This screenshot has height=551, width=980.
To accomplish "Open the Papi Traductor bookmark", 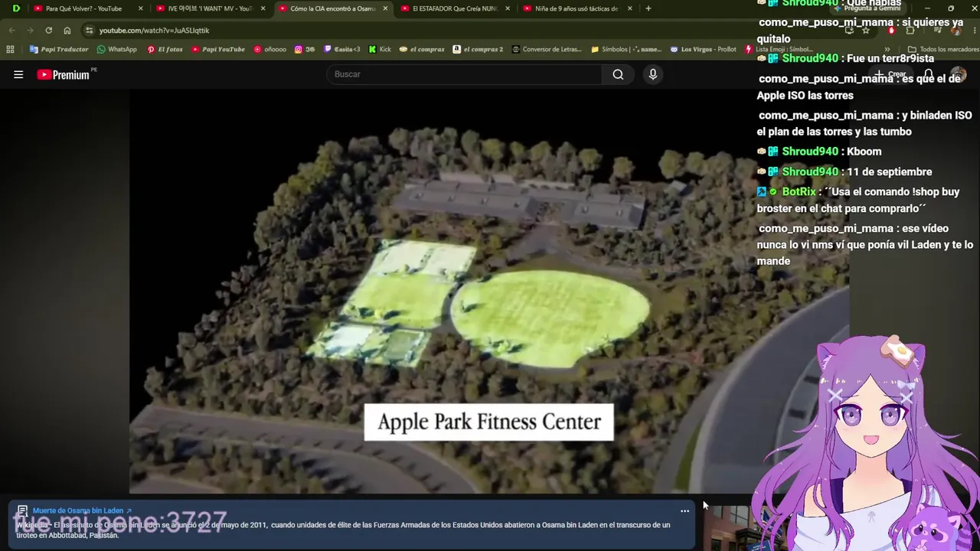I will click(59, 49).
